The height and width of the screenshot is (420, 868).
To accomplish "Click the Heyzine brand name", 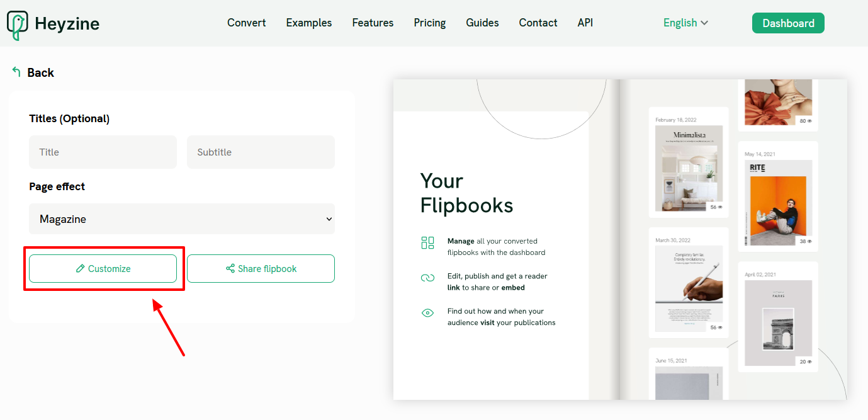I will [x=67, y=24].
